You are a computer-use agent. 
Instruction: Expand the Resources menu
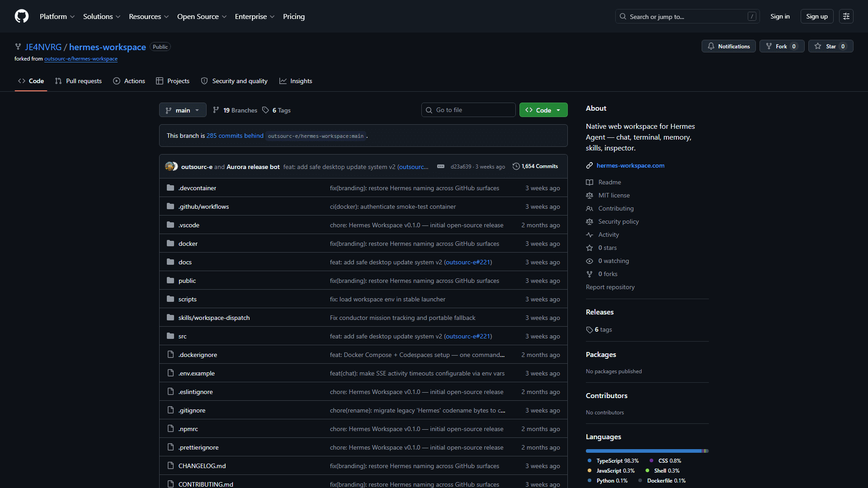pyautogui.click(x=149, y=16)
